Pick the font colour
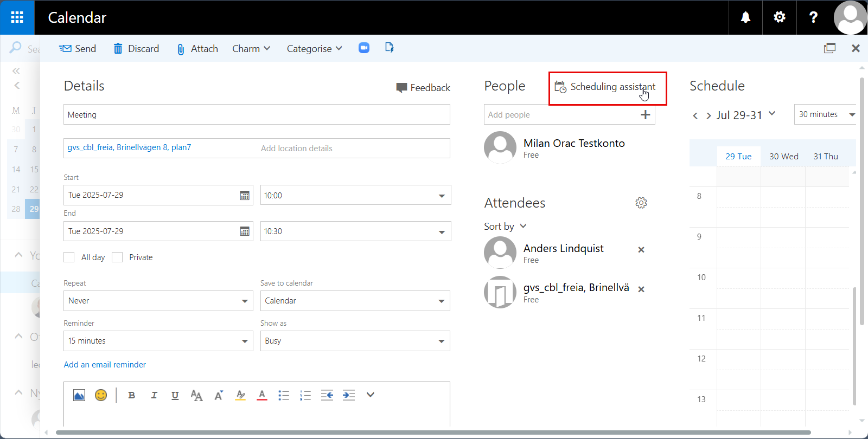The width and height of the screenshot is (868, 439). coord(262,395)
